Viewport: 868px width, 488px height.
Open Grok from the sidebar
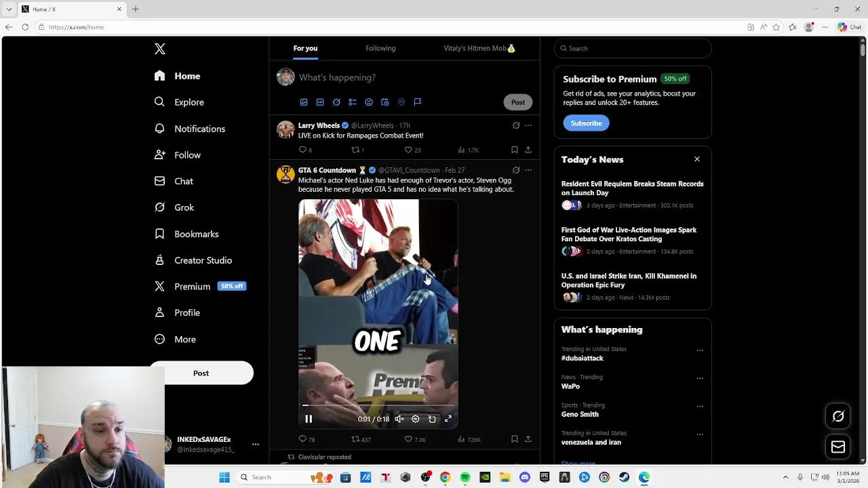[x=174, y=207]
